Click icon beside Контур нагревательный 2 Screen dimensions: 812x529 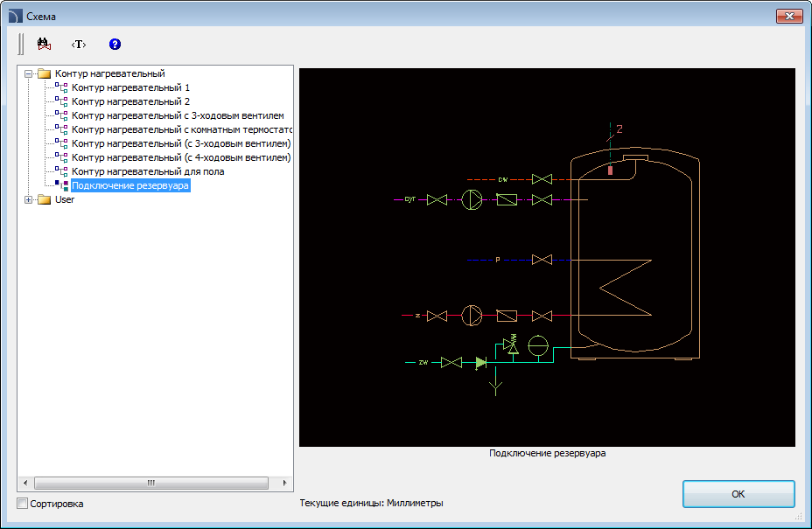pos(61,101)
